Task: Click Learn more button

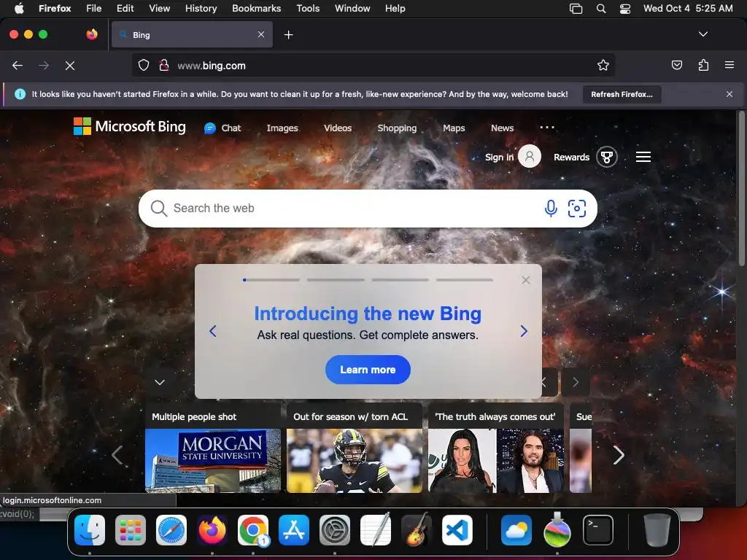Action: click(x=368, y=370)
